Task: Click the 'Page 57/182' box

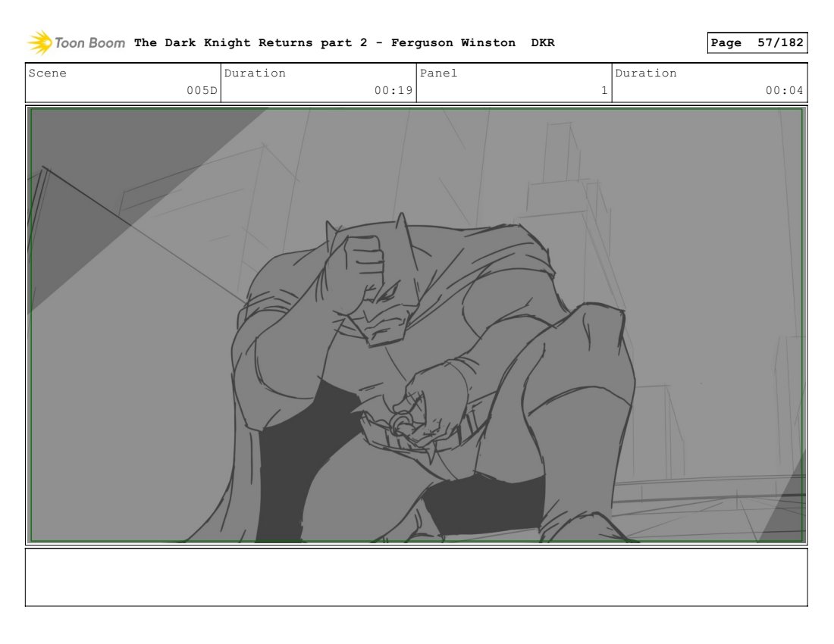Action: (757, 42)
